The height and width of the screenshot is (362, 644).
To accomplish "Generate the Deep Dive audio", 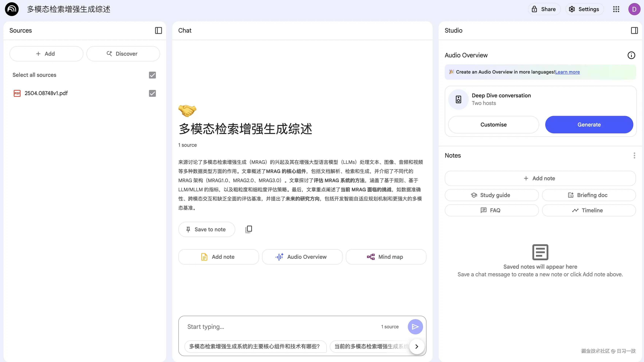I will 589,124.
